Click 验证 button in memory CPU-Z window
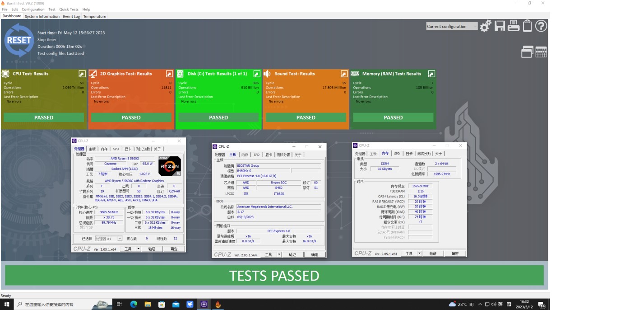 pos(433,254)
